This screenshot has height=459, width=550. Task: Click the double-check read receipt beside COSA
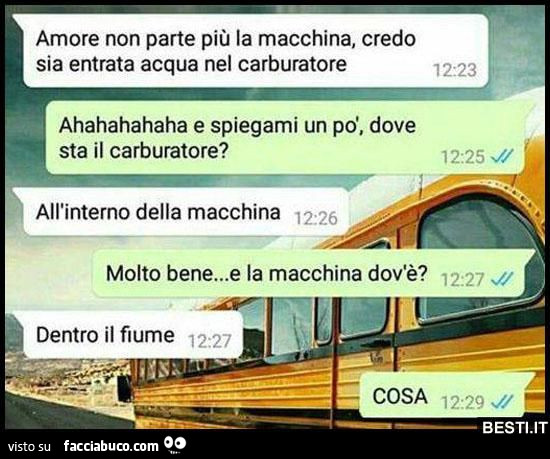(x=502, y=402)
